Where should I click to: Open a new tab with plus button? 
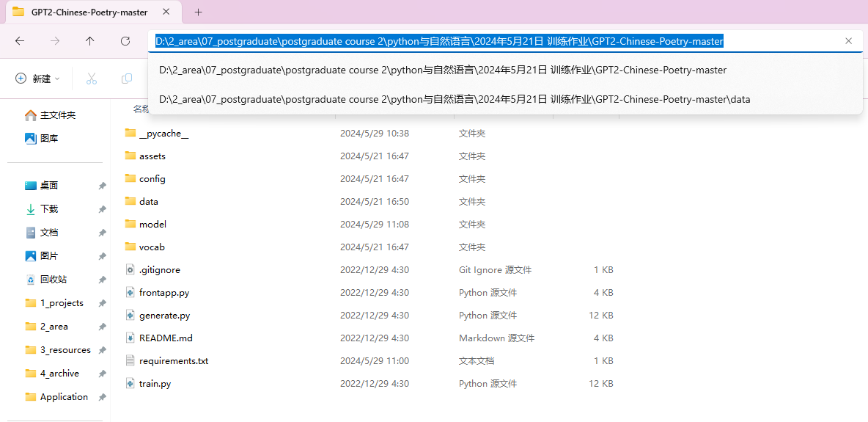coord(198,12)
